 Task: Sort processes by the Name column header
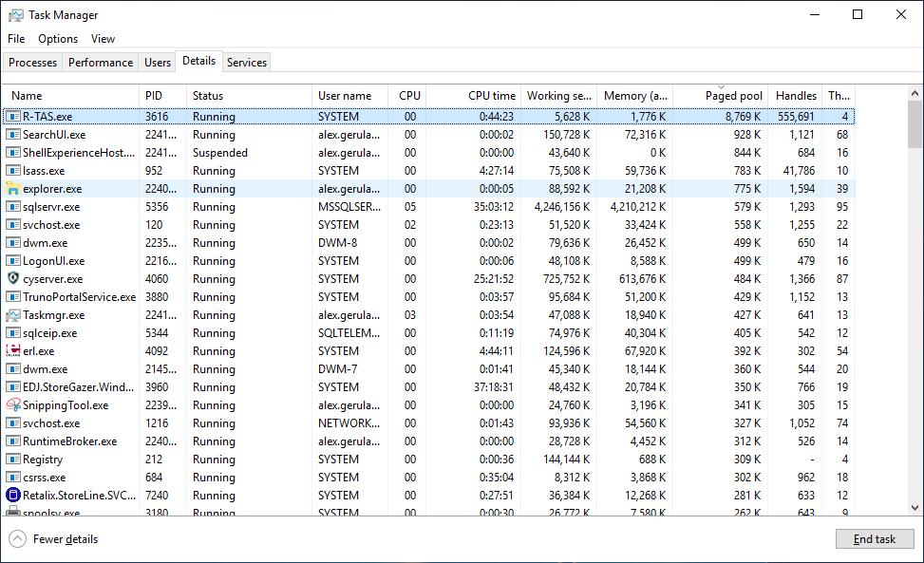(27, 96)
